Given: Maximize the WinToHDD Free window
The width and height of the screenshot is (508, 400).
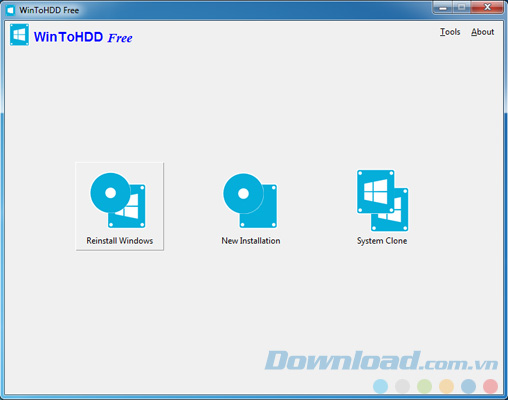Looking at the screenshot, I should [462, 7].
